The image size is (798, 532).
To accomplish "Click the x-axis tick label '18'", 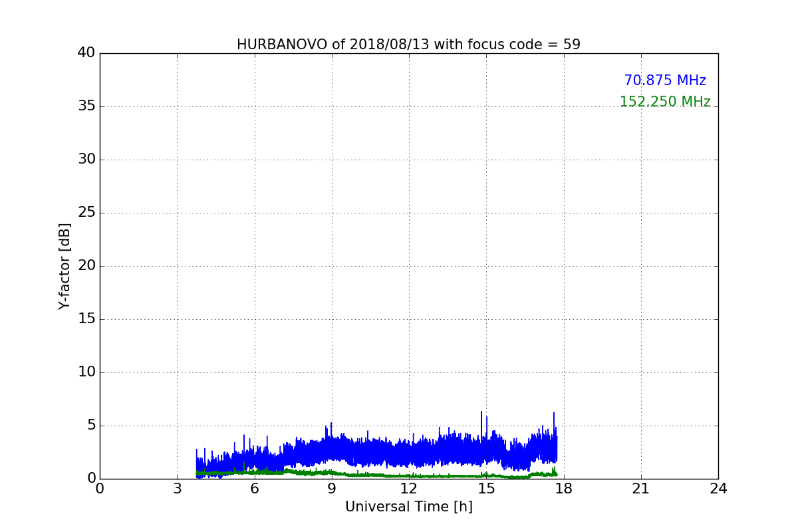I will pos(564,489).
